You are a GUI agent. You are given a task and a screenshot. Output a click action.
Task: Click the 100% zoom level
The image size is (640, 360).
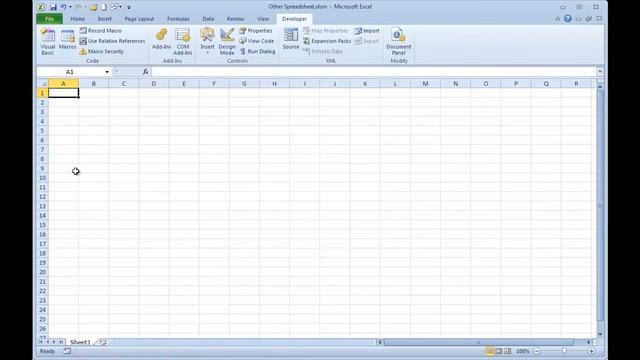522,351
